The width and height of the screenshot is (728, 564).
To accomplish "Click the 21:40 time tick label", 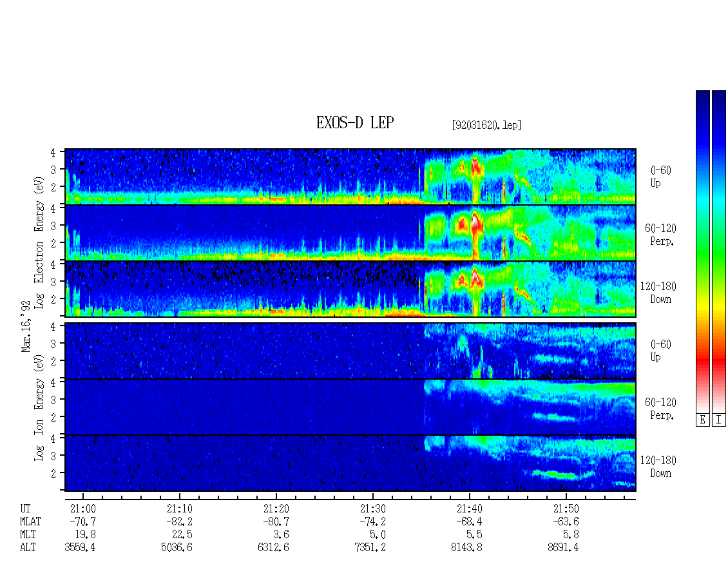I will [x=470, y=509].
